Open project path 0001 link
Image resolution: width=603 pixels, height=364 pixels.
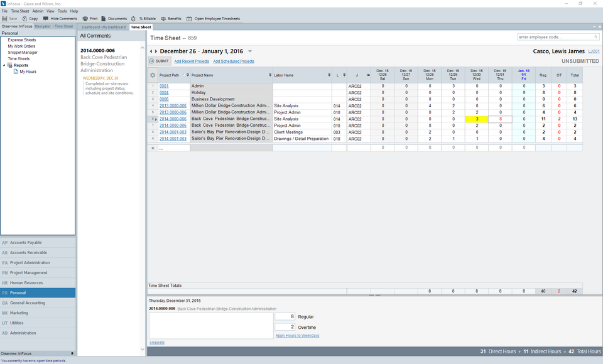pos(164,86)
